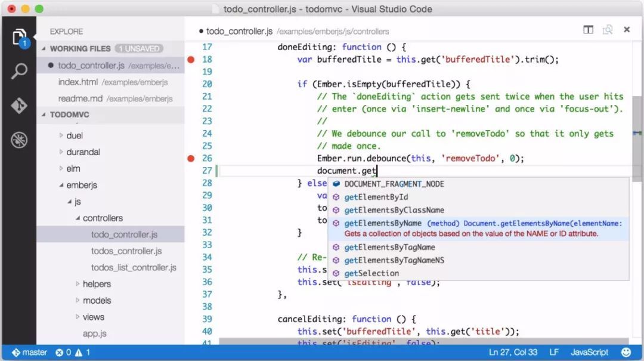Select getElementsByName suggestion
This screenshot has height=361, width=644.
pyautogui.click(x=478, y=229)
